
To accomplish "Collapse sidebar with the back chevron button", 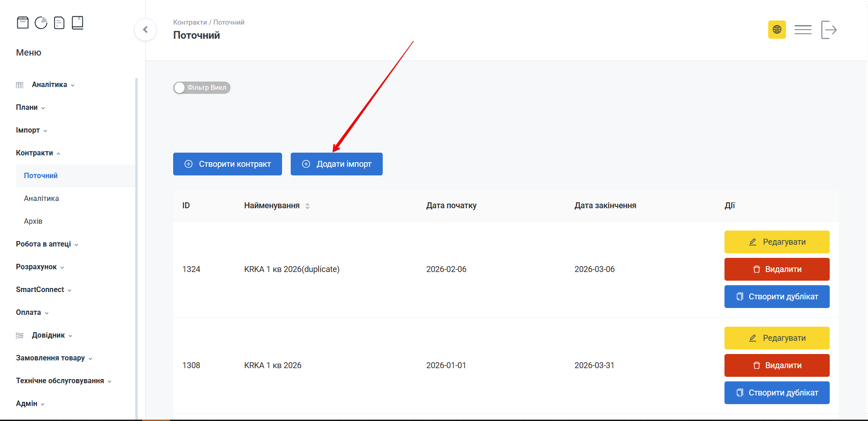I will (145, 30).
